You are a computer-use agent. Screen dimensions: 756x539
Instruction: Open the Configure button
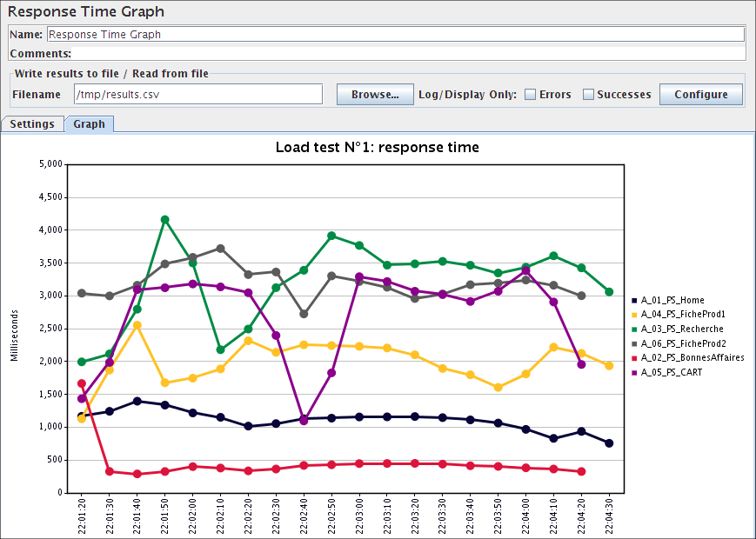pos(700,94)
